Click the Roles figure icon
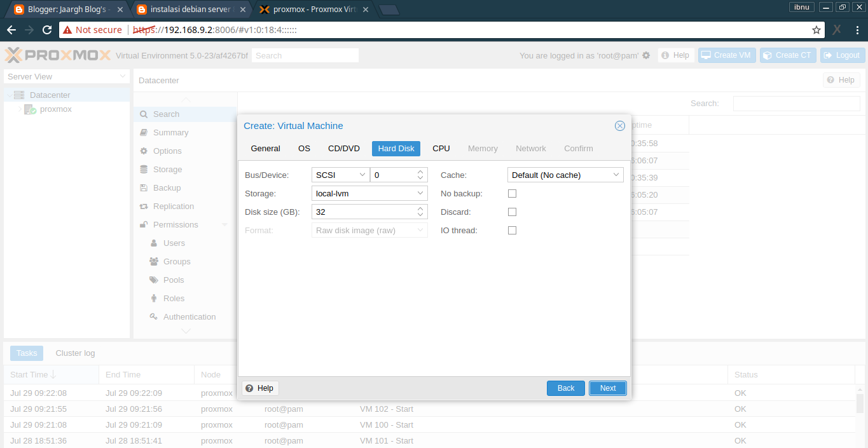Screen dimensions: 868x448 coord(154,299)
